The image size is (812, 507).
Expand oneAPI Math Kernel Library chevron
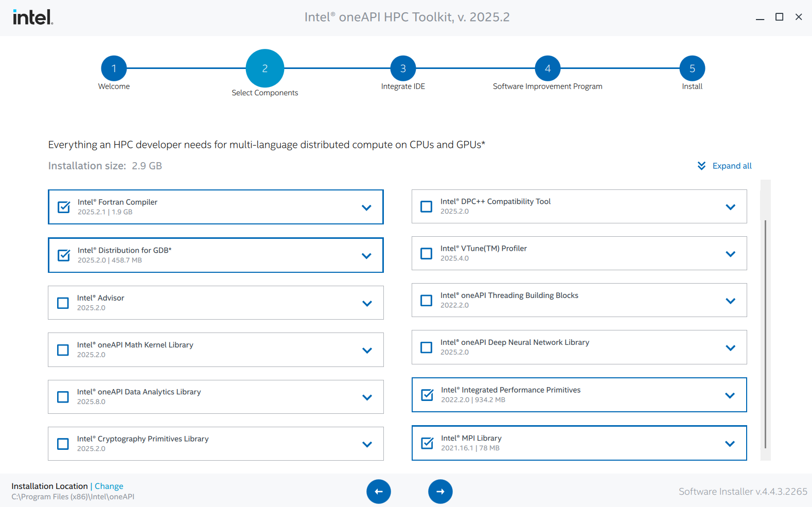tap(367, 351)
